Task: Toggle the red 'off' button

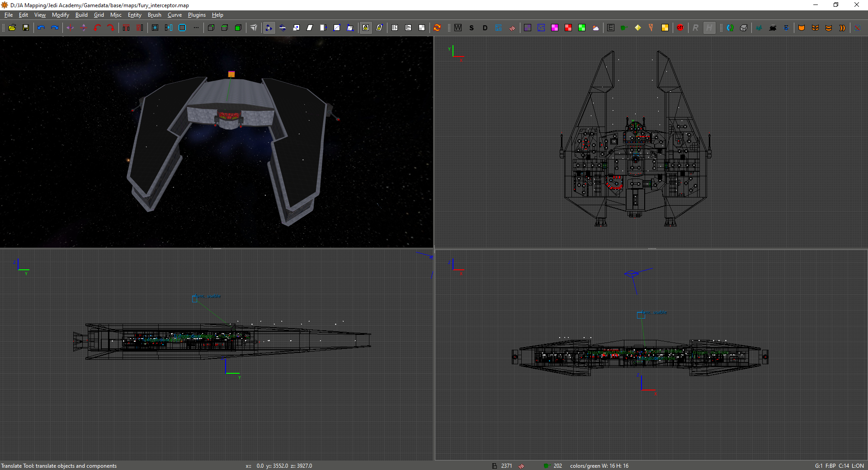Action: [x=680, y=28]
